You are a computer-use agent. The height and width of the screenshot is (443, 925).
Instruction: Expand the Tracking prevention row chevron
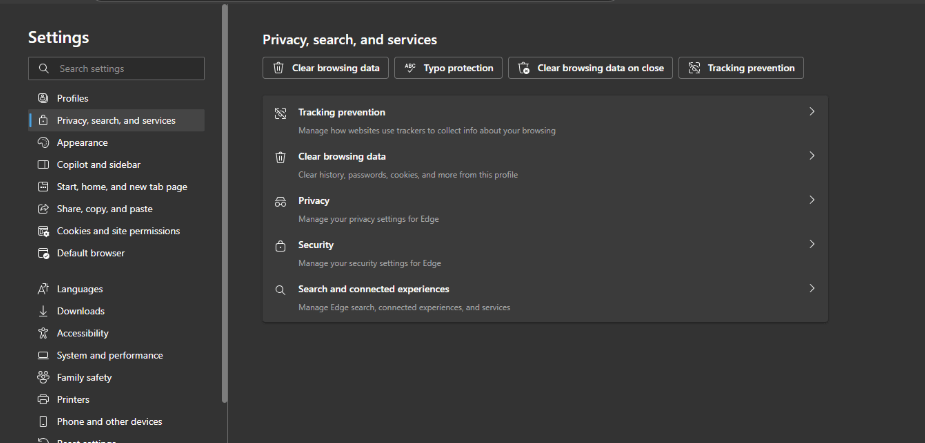click(x=812, y=111)
